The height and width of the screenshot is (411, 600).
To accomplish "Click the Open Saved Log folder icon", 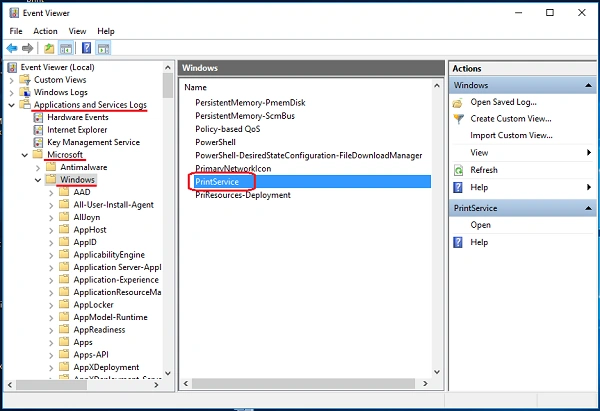I will pos(458,103).
